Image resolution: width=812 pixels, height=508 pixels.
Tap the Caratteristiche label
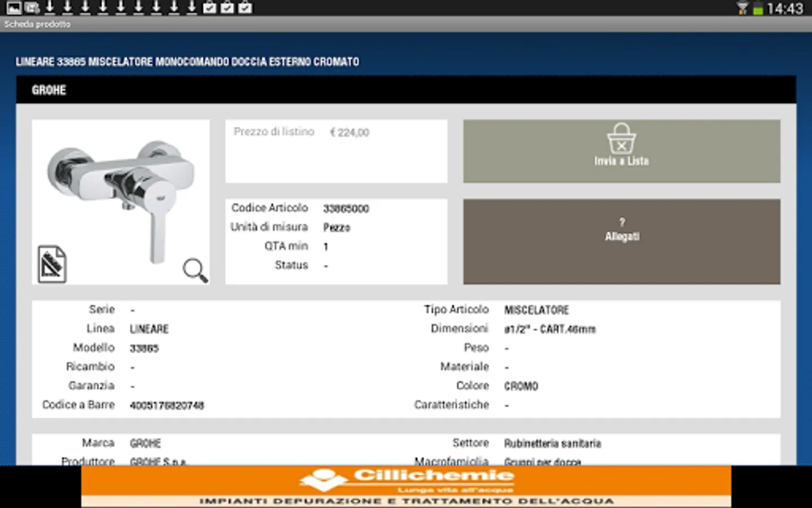[x=452, y=405]
